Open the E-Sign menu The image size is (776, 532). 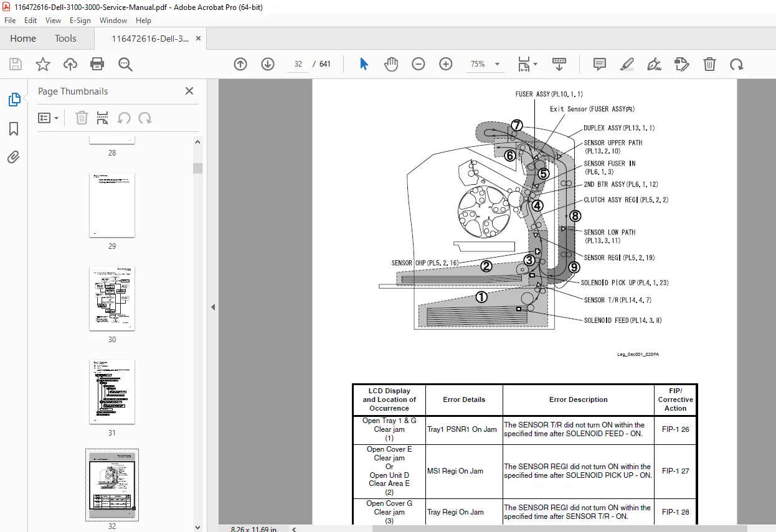click(80, 21)
